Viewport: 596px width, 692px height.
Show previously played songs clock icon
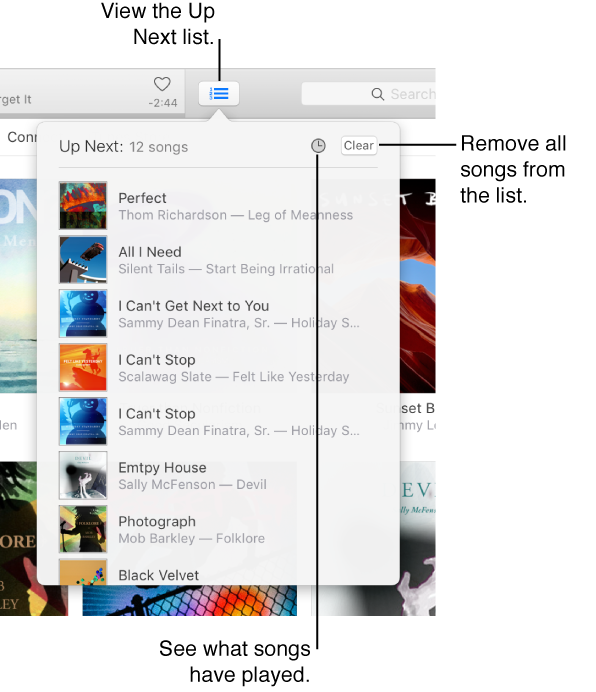318,146
